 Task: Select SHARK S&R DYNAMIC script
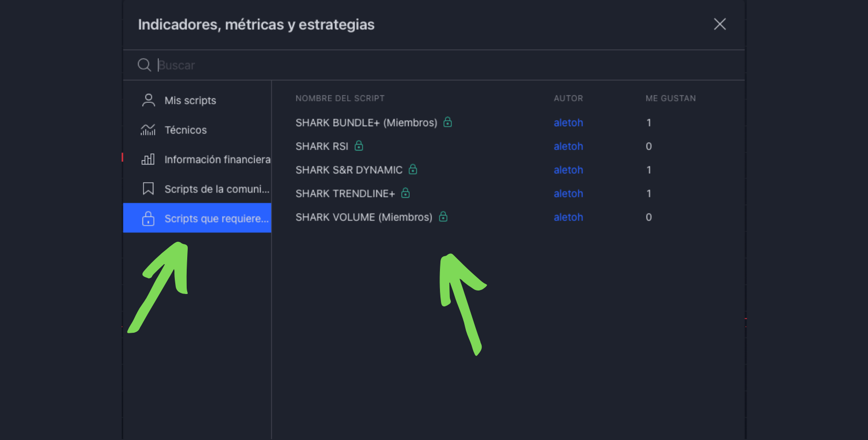349,170
